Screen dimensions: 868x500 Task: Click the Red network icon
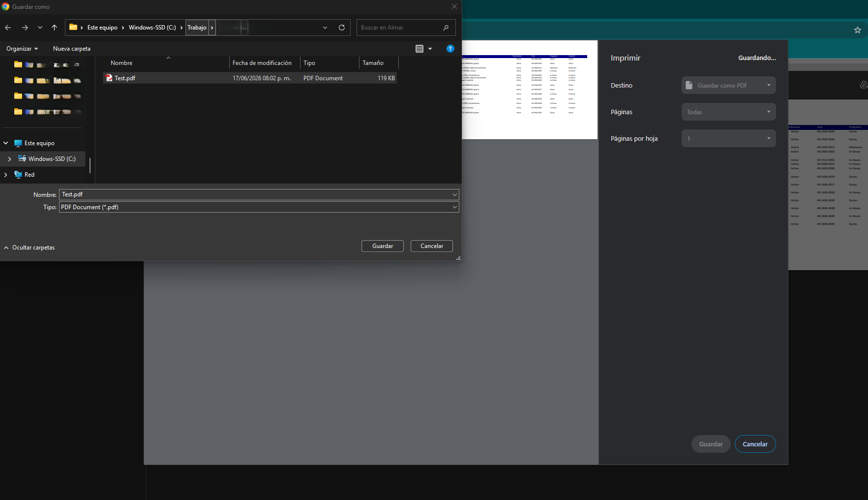click(x=18, y=175)
